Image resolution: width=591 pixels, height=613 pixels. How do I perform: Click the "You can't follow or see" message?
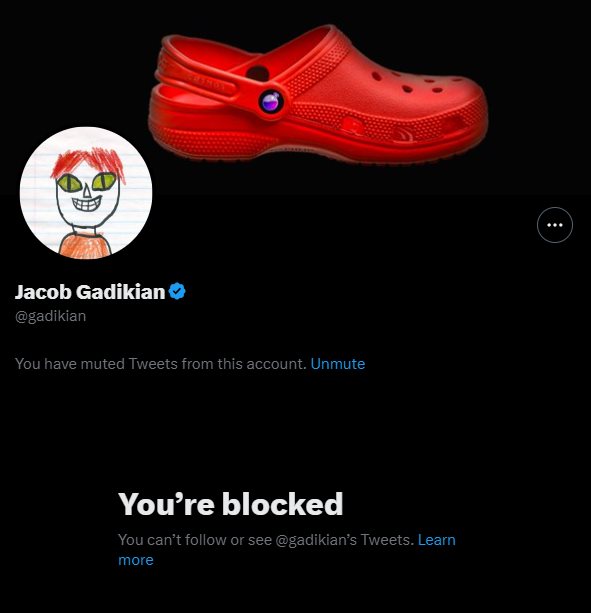coord(195,540)
